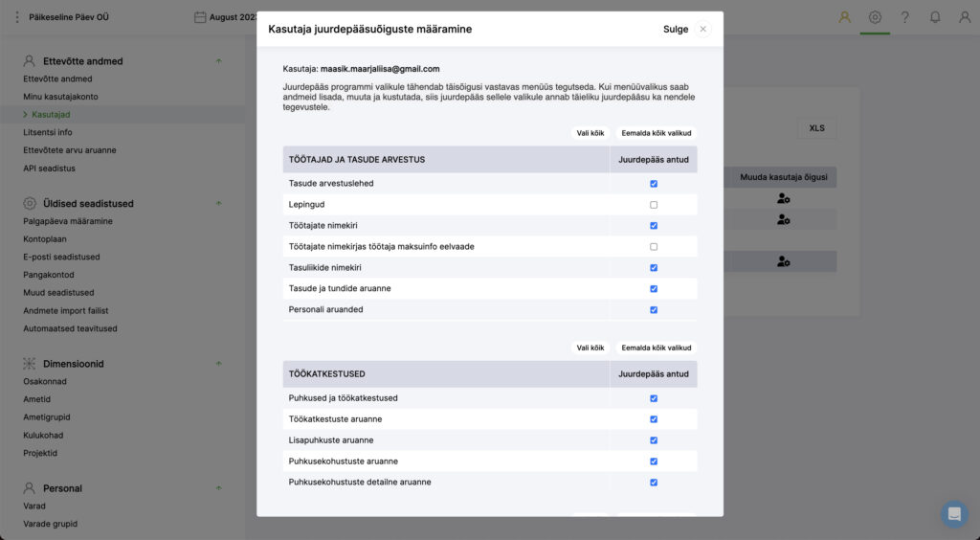
Task: Check Töötajate nimekirjas töötaja maksuinfo eelvaade checkbox
Action: tap(653, 247)
